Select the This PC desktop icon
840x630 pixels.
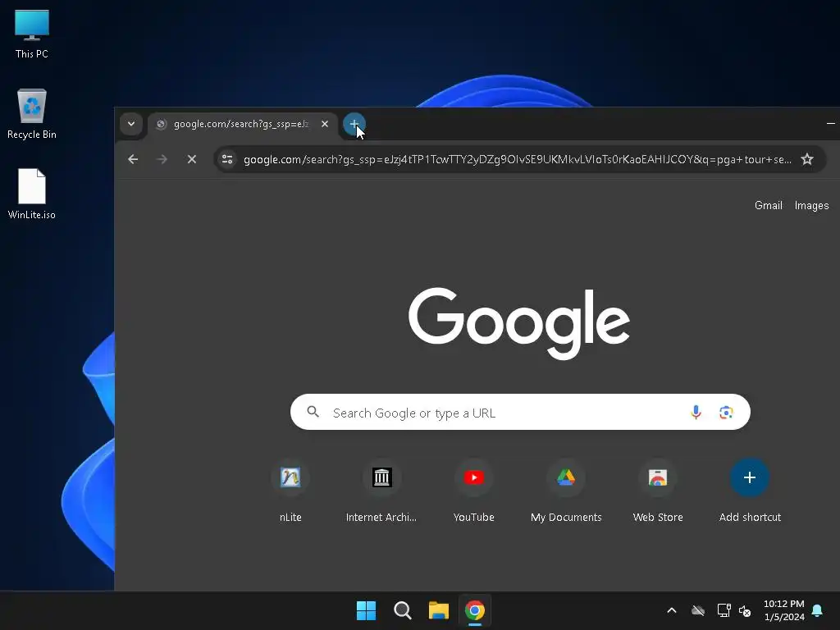32,34
